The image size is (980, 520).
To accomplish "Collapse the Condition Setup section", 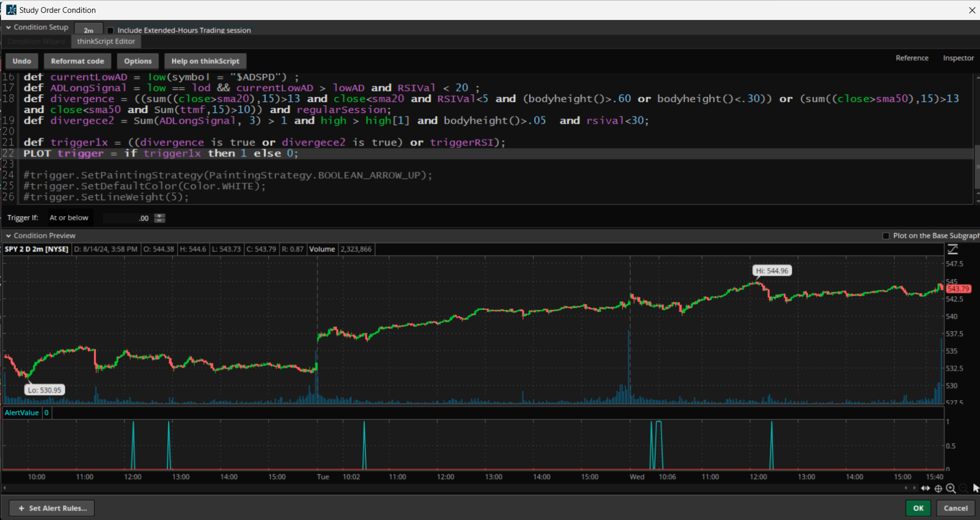I will pyautogui.click(x=8, y=27).
